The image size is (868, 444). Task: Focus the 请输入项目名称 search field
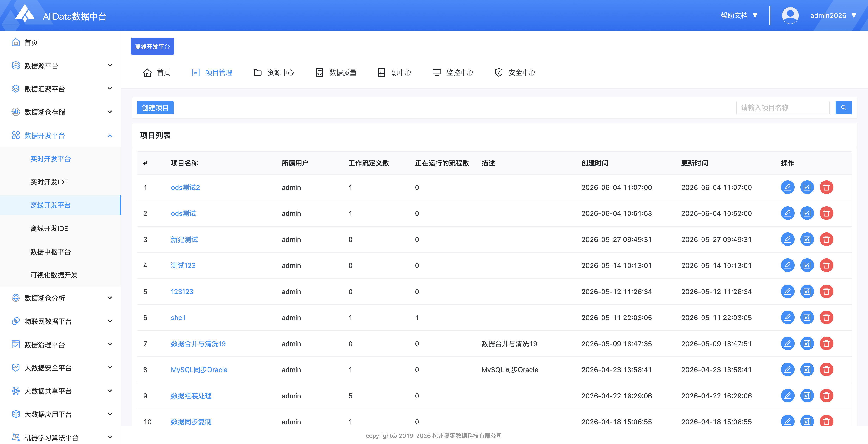coord(783,108)
